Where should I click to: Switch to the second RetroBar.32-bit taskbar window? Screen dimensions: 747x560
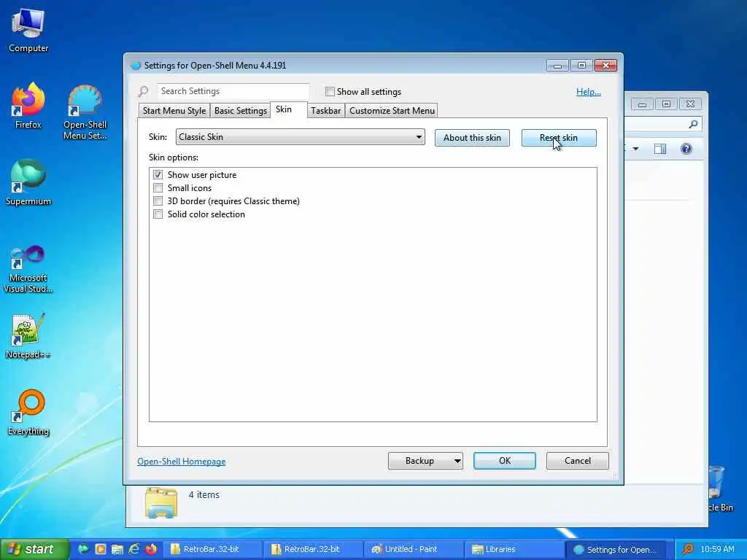pyautogui.click(x=313, y=549)
